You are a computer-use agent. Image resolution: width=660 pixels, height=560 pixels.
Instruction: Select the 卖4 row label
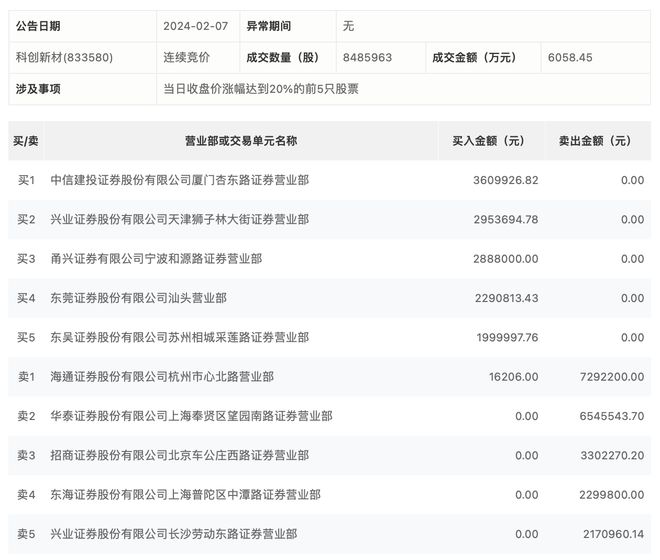click(26, 495)
